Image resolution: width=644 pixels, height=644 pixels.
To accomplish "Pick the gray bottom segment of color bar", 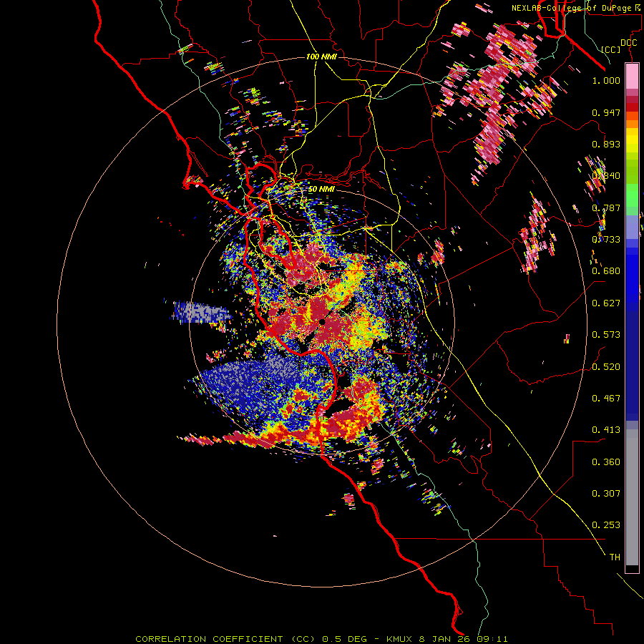I will 632,497.
